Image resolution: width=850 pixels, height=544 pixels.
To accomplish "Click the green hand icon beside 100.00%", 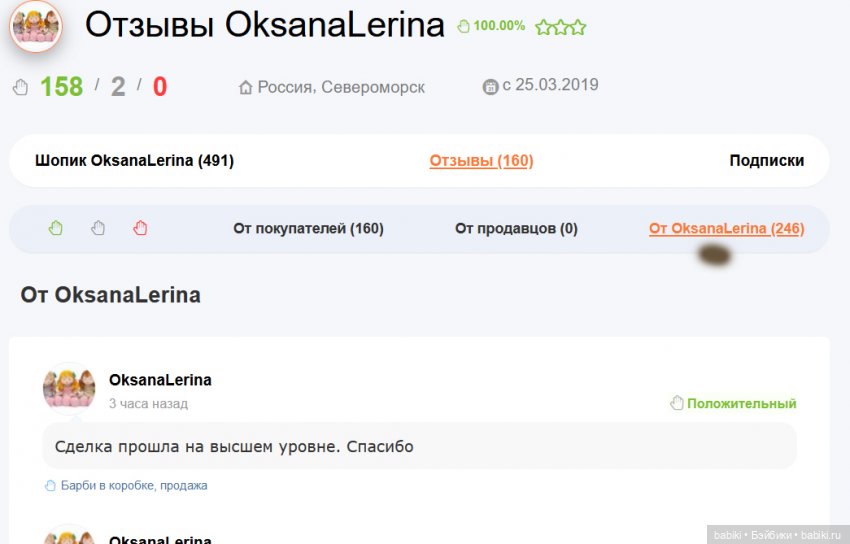I will pyautogui.click(x=463, y=27).
